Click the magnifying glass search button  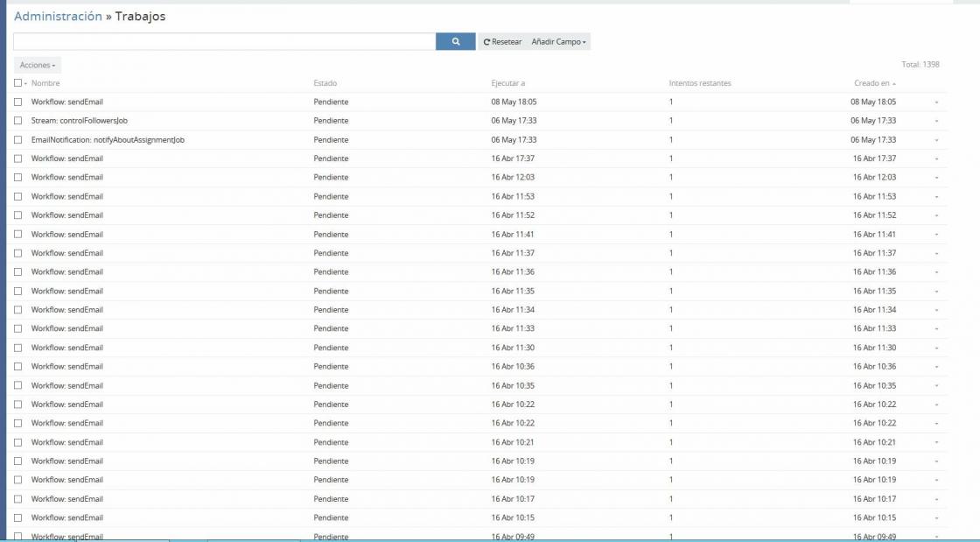point(455,42)
